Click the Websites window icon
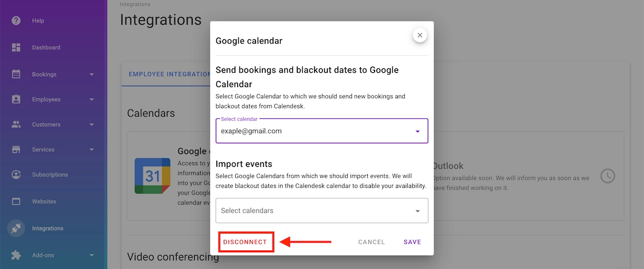The height and width of the screenshot is (269, 644). coord(16,201)
